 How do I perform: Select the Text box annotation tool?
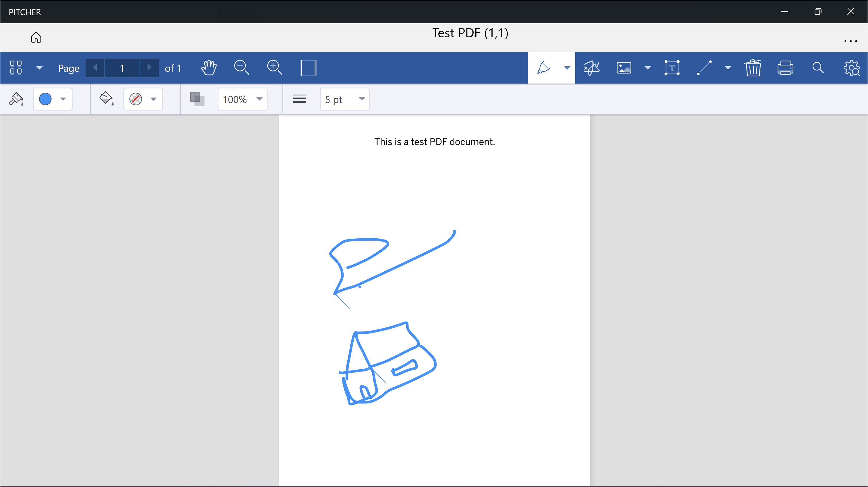[672, 68]
